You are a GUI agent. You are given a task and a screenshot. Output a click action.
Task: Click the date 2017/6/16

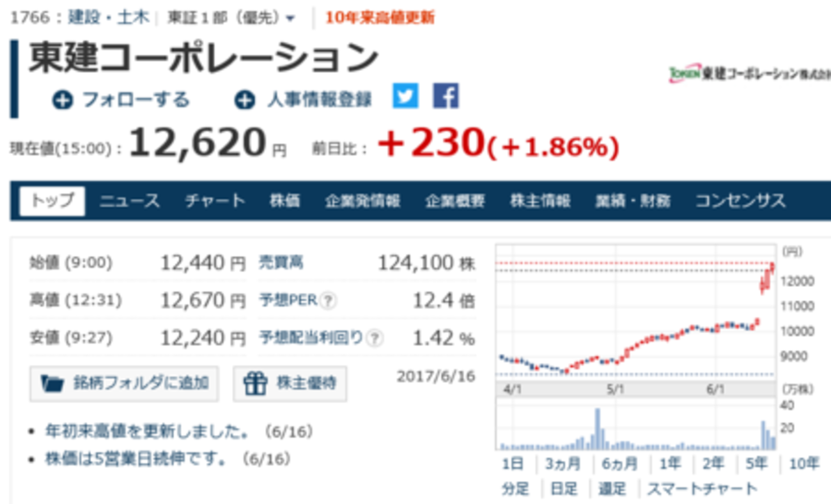pyautogui.click(x=436, y=376)
